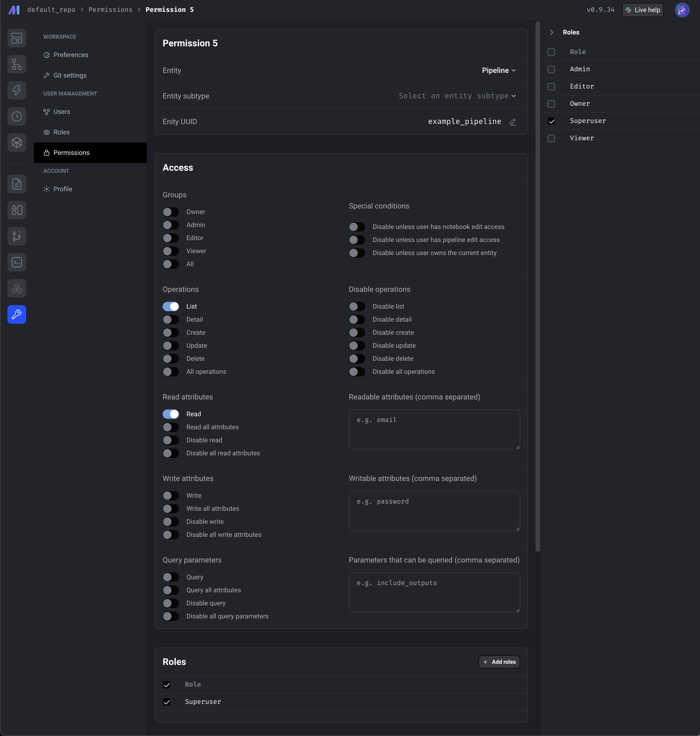Open the settings wrench sidebar icon
Viewport: 700px width, 736px height.
pyautogui.click(x=17, y=314)
